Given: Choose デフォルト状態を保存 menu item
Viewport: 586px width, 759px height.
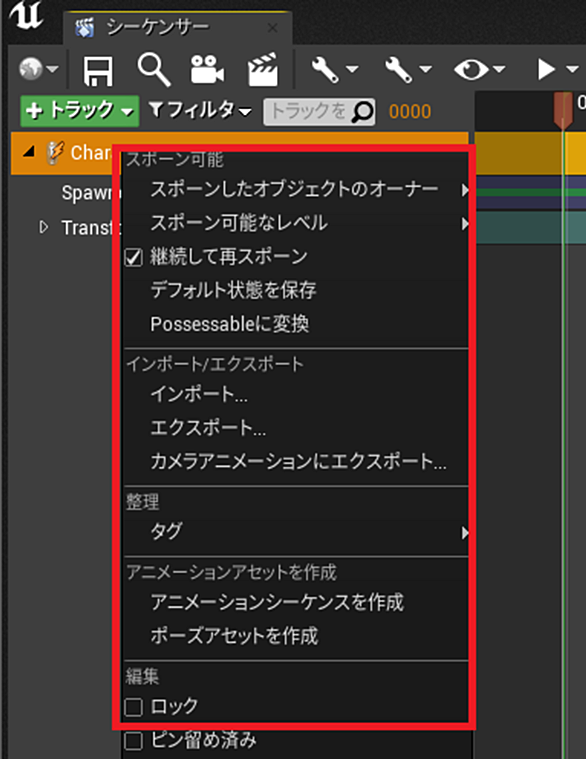Looking at the screenshot, I should click(296, 290).
